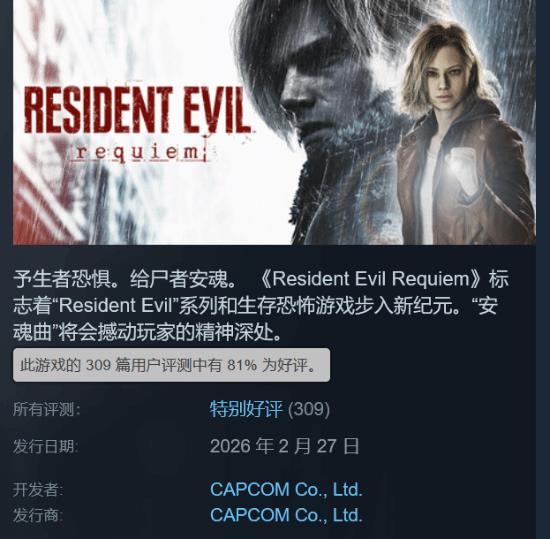Click the 309 user reviews tooltip box

coord(172,365)
